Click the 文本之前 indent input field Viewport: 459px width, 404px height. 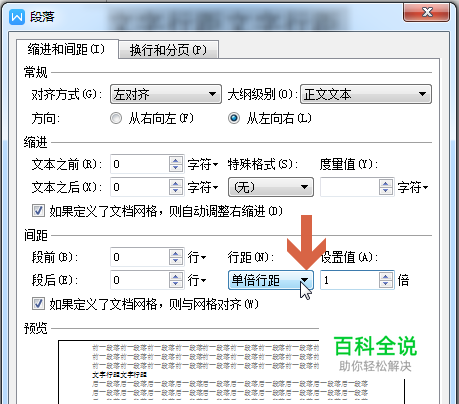(x=140, y=164)
